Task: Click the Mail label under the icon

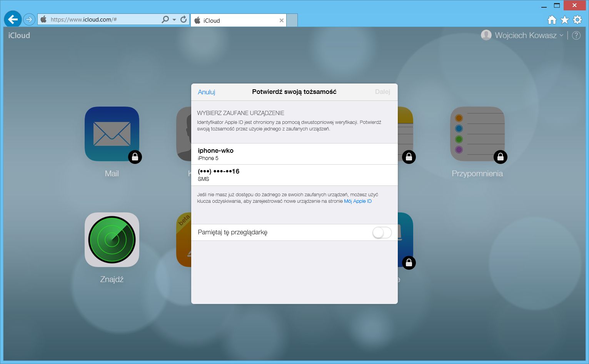Action: (x=112, y=174)
